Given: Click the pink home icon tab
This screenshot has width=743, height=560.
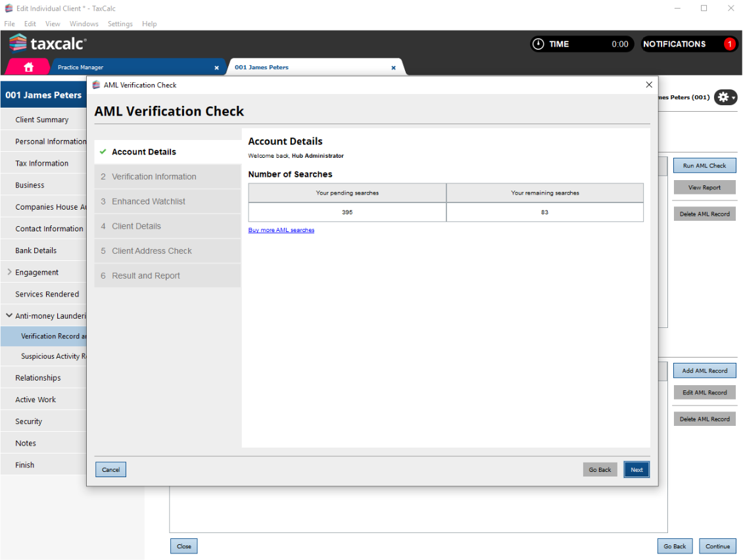Looking at the screenshot, I should point(28,67).
